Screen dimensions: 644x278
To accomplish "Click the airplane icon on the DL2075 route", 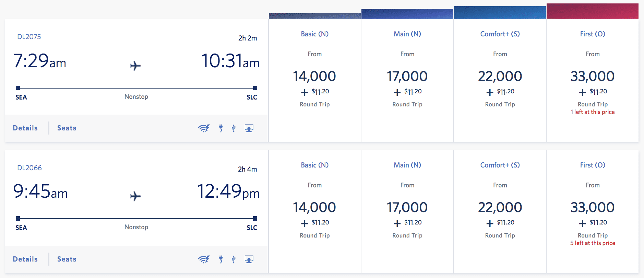I will click(136, 65).
